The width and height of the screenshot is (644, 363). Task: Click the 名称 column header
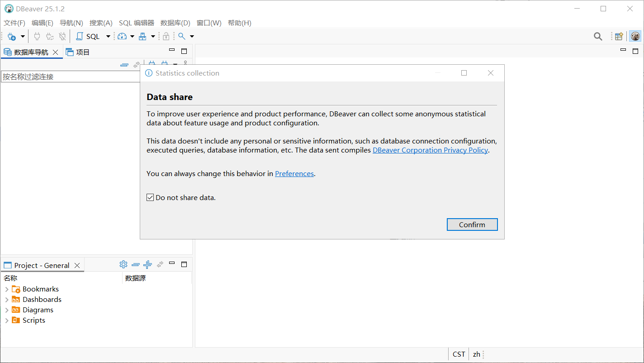(62, 278)
